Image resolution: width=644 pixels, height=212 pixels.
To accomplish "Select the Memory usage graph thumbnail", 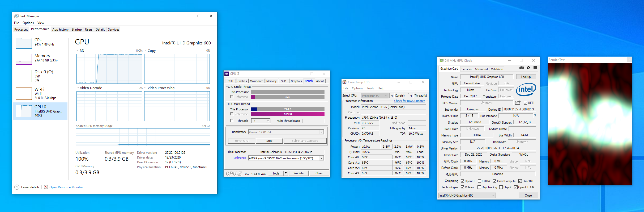I will [24, 59].
